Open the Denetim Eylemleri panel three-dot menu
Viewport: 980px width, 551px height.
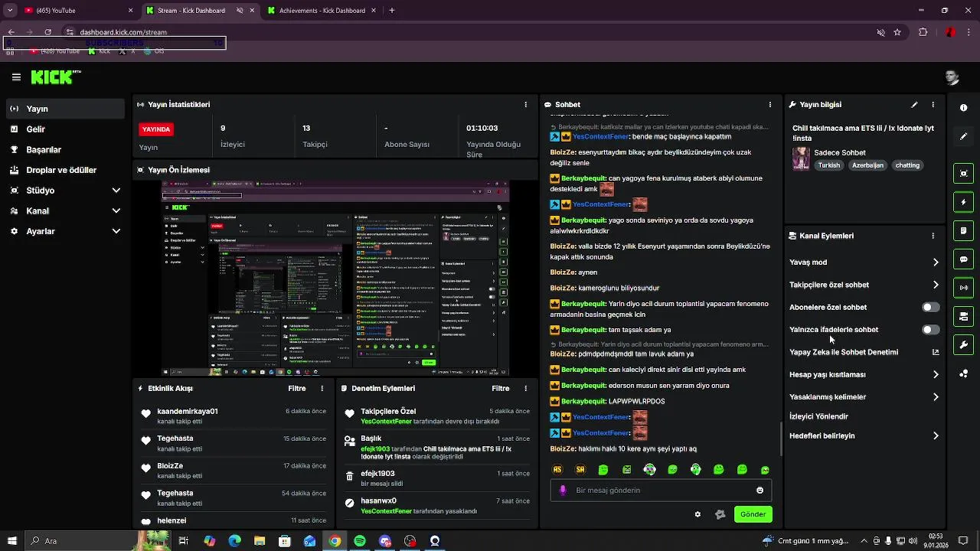525,389
